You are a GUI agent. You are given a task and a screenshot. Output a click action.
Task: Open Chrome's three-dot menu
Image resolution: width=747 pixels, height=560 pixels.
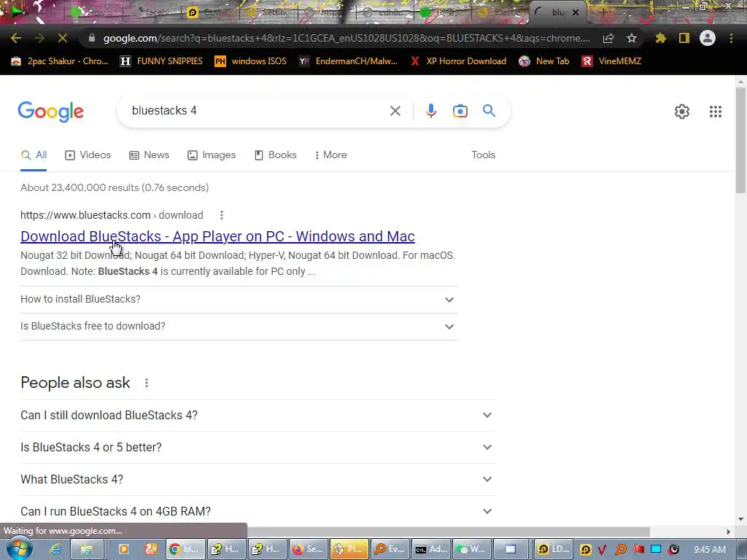coord(731,38)
